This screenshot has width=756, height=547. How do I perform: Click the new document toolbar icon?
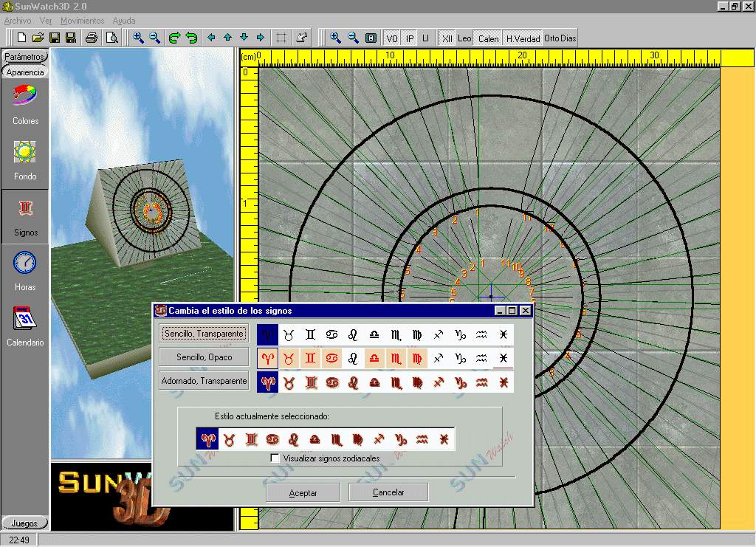point(22,38)
